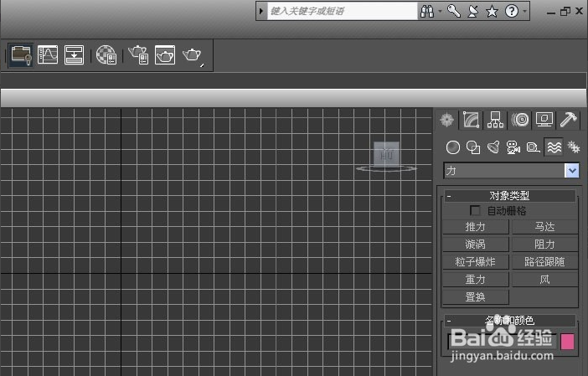Select the Geometry category icon
The width and height of the screenshot is (588, 376).
(453, 147)
